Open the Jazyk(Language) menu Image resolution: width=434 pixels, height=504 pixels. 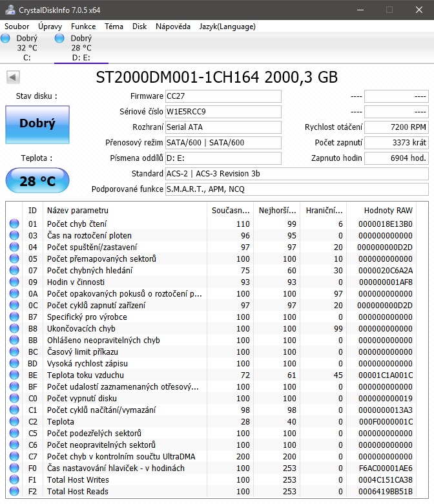pyautogui.click(x=227, y=26)
